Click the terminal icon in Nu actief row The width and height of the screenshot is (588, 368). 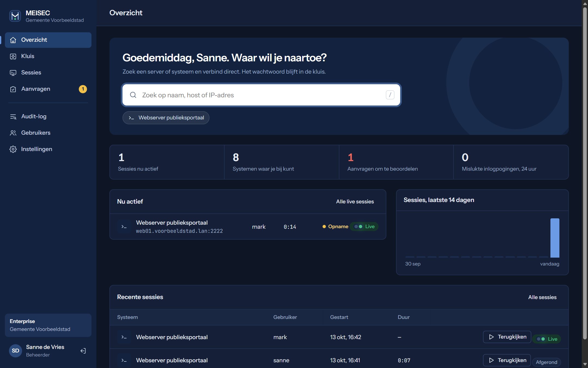pos(124,227)
